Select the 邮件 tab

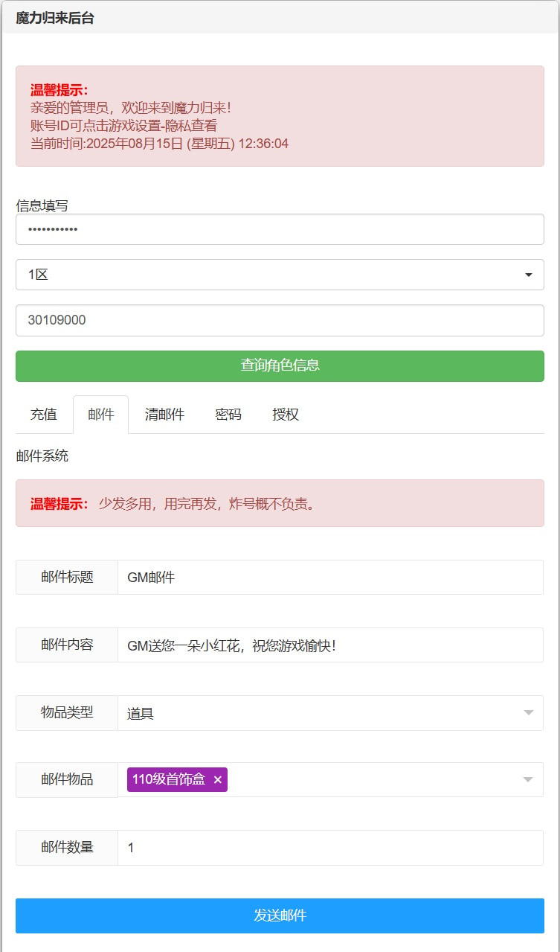click(x=101, y=415)
